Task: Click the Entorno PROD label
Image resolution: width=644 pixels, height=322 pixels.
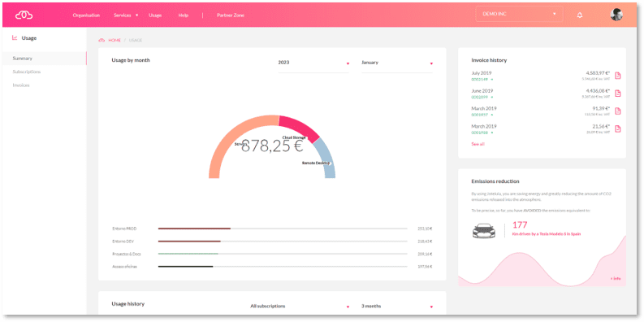Action: pos(124,228)
